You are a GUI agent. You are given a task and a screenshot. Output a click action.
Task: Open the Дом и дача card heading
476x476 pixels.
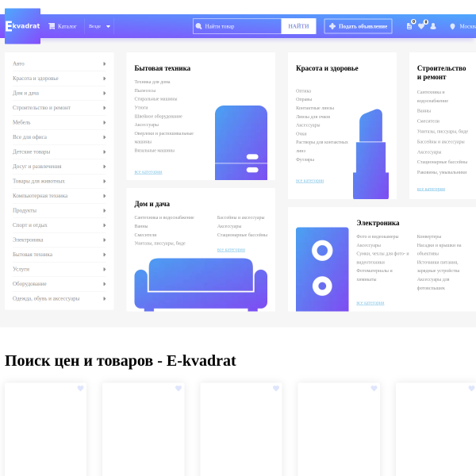(x=152, y=204)
